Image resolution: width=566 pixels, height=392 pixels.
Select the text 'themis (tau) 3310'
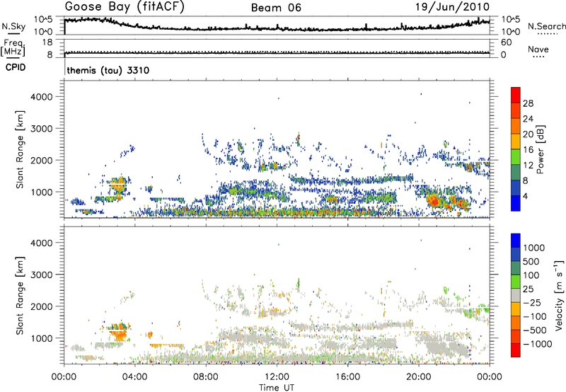[108, 70]
